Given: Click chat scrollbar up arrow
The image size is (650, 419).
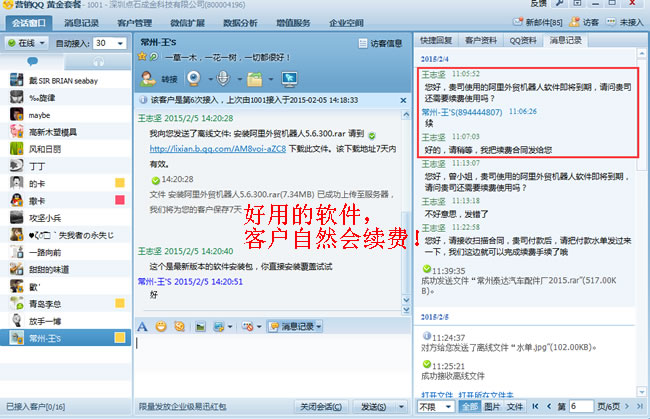Looking at the screenshot, I should [406, 114].
